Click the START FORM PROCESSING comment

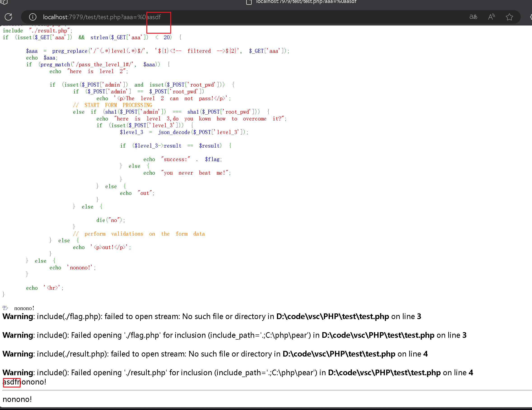tap(113, 105)
